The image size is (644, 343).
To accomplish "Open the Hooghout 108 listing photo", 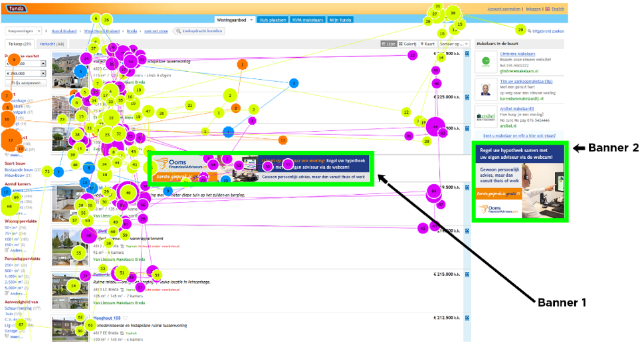I will [x=70, y=328].
